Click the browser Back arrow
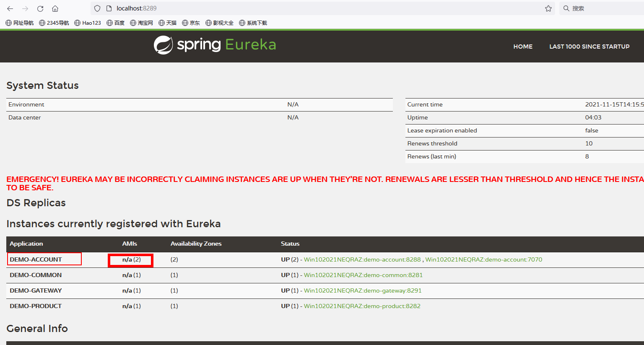Viewport: 644px width, 345px height. (10, 8)
